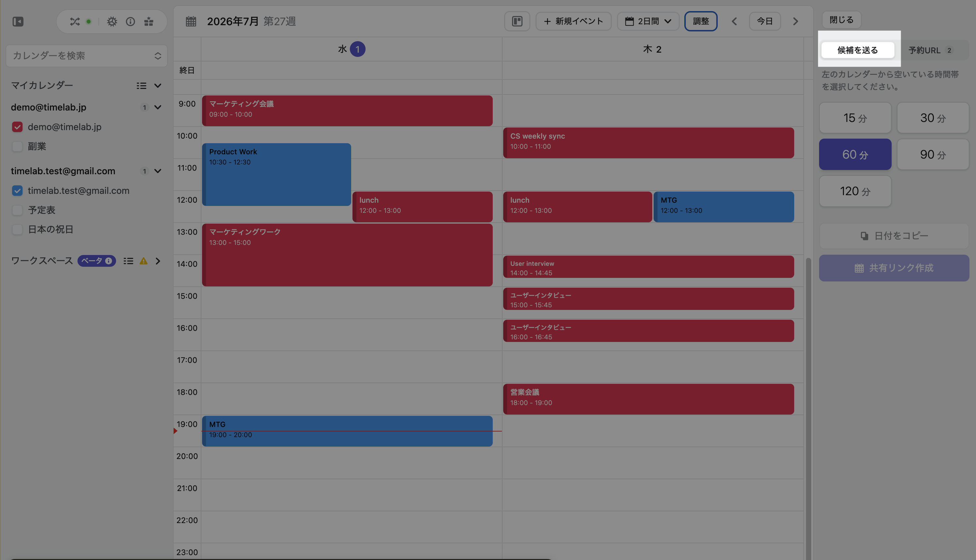Open the マーケティング会議 event at 09:00
Viewport: 976px width, 560px height.
click(x=347, y=111)
